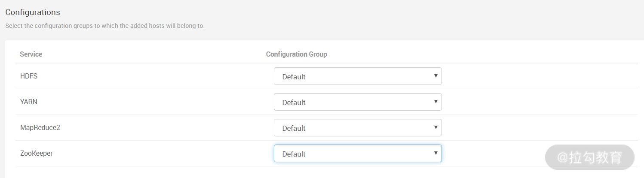The height and width of the screenshot is (178, 644).
Task: Click the Default value in ZooKeeper row
Action: 294,154
